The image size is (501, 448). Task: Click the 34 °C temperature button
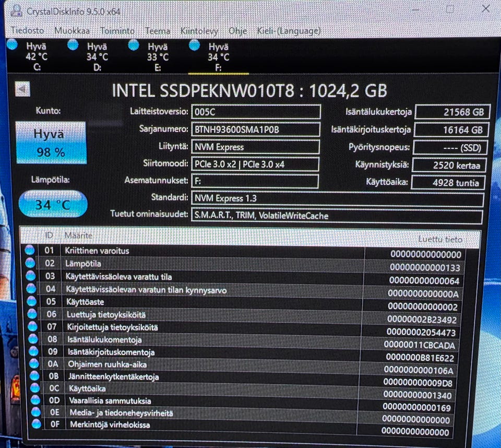tap(53, 204)
